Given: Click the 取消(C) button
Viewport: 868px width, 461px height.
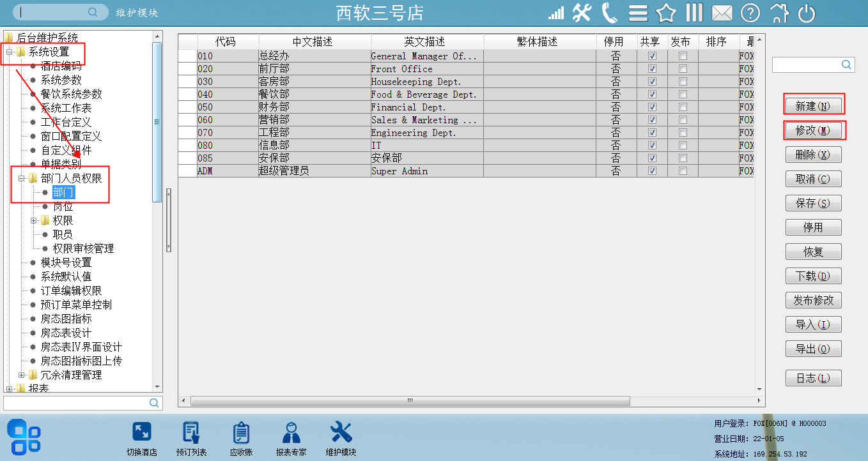Looking at the screenshot, I should pyautogui.click(x=813, y=179).
